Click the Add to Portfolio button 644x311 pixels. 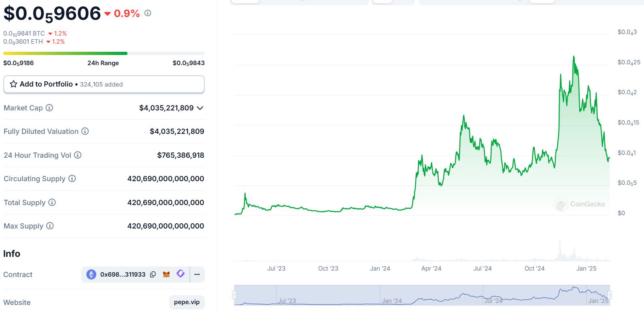104,84
